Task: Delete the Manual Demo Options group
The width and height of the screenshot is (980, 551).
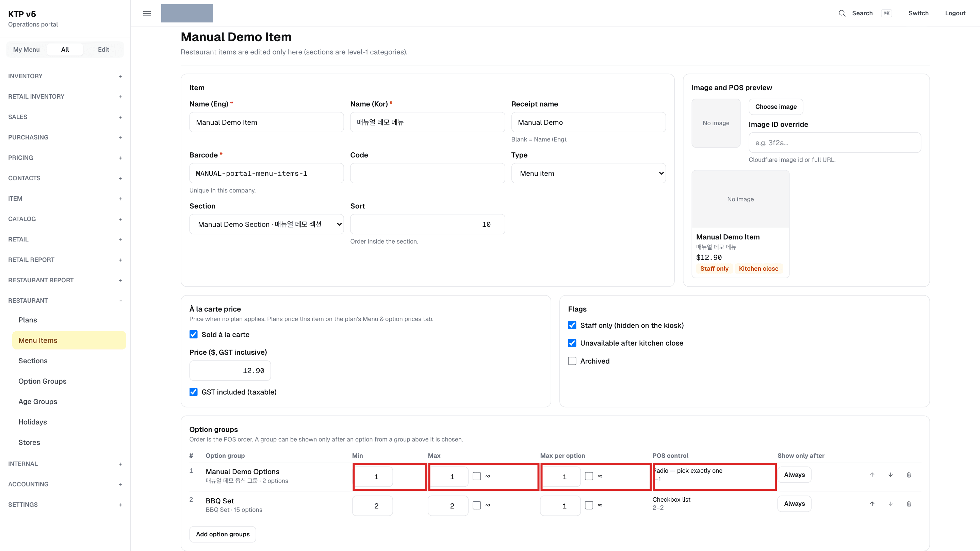Action: coord(909,474)
